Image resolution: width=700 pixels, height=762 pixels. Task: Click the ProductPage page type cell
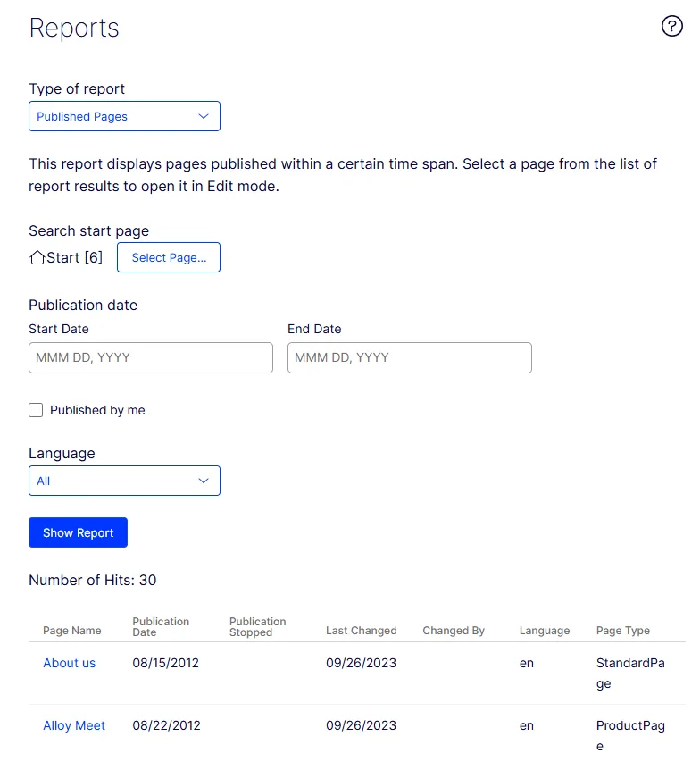click(630, 736)
